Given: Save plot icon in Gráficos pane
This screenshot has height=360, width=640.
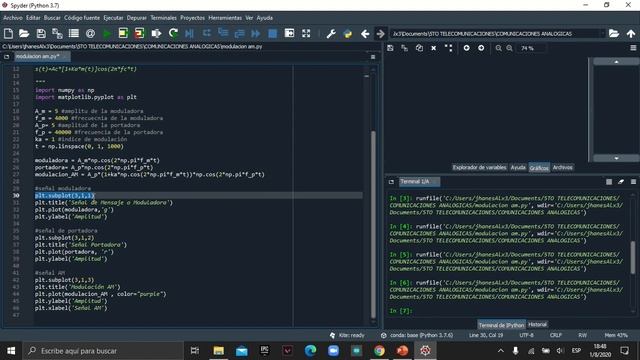Looking at the screenshot, I should click(x=390, y=48).
